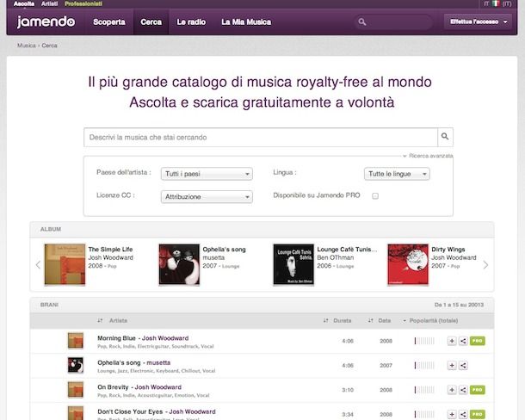Show previous albums with left arrow
This screenshot has width=525, height=420.
(38, 264)
